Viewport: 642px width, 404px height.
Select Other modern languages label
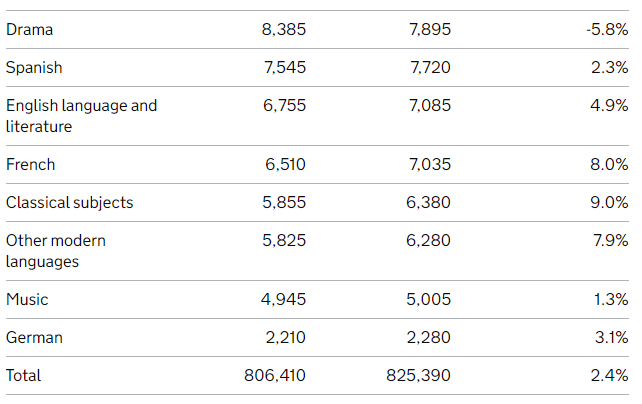pyautogui.click(x=56, y=251)
